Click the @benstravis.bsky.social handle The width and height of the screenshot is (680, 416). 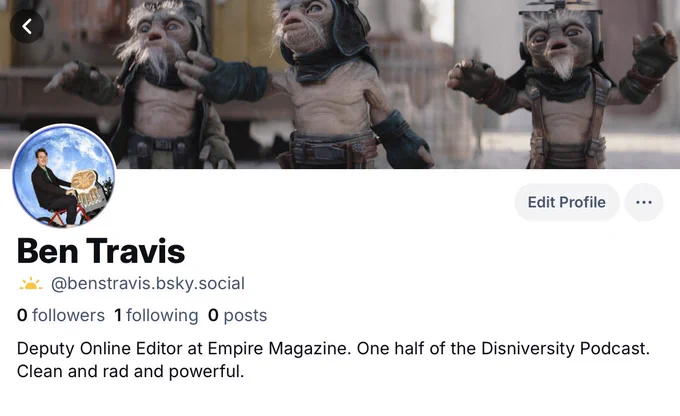coord(148,284)
